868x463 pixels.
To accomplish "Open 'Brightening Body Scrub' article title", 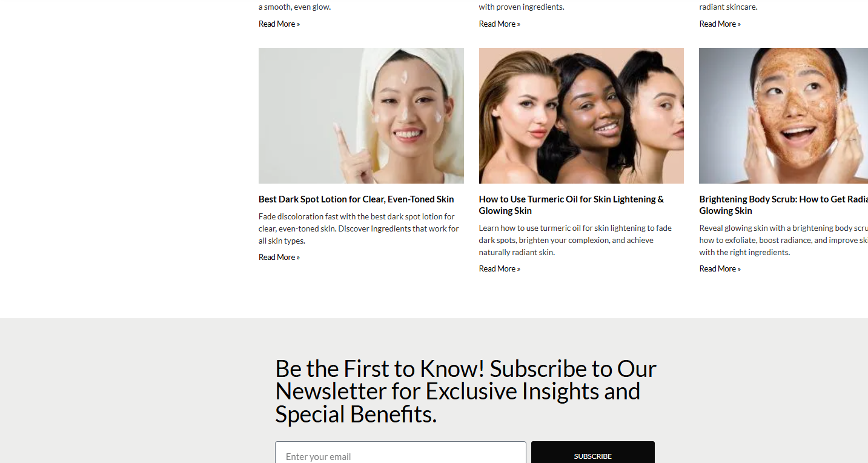I will [x=784, y=205].
